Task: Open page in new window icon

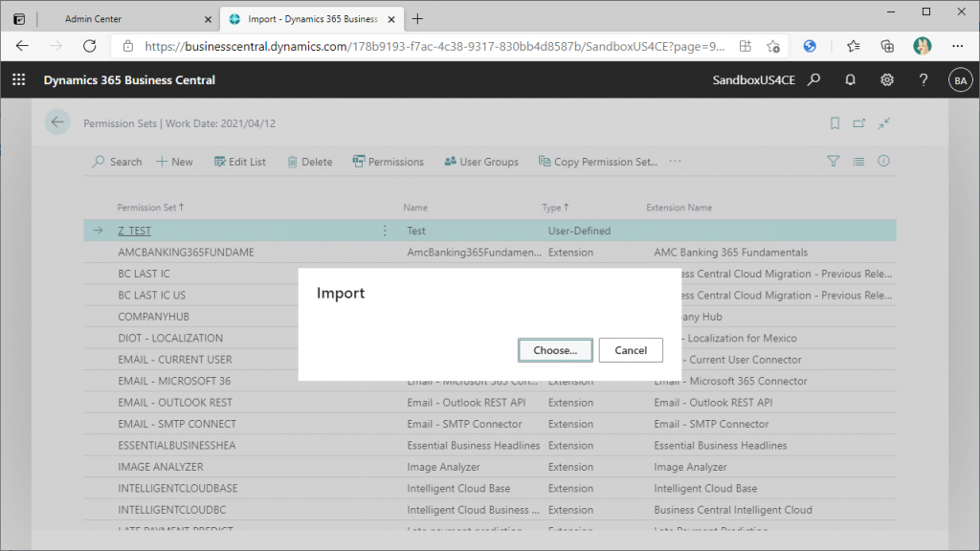Action: click(x=859, y=123)
